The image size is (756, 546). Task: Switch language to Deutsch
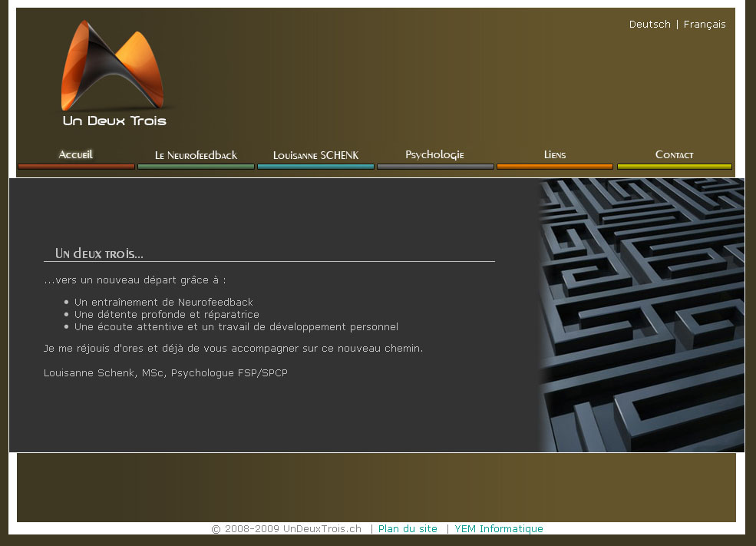[649, 24]
